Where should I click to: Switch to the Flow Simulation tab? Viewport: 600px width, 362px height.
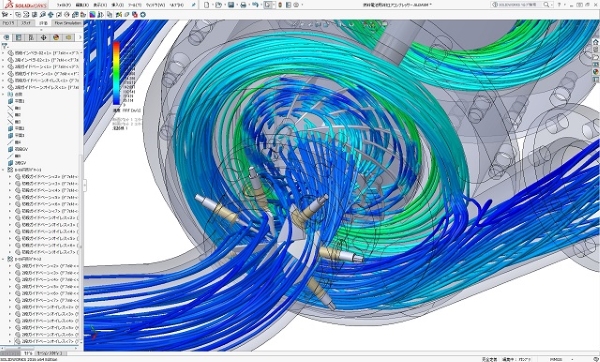(x=67, y=23)
